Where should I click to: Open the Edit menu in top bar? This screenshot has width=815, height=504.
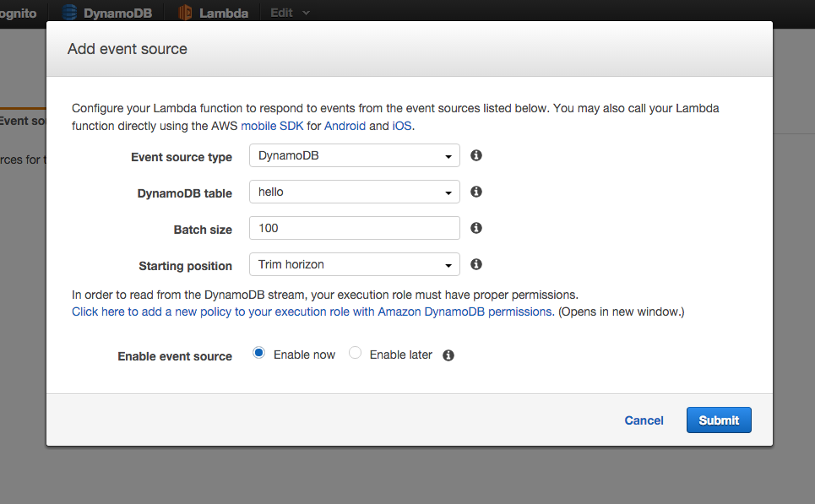click(290, 13)
